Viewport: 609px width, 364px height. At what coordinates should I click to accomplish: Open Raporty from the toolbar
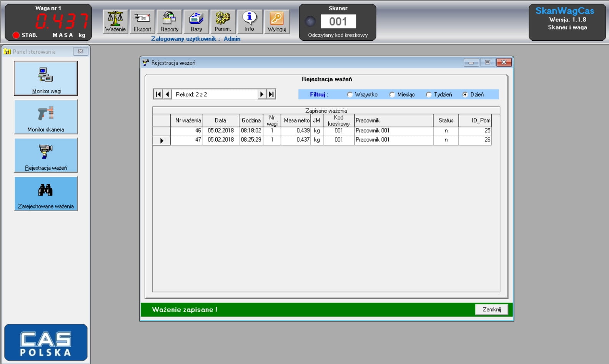(x=169, y=22)
